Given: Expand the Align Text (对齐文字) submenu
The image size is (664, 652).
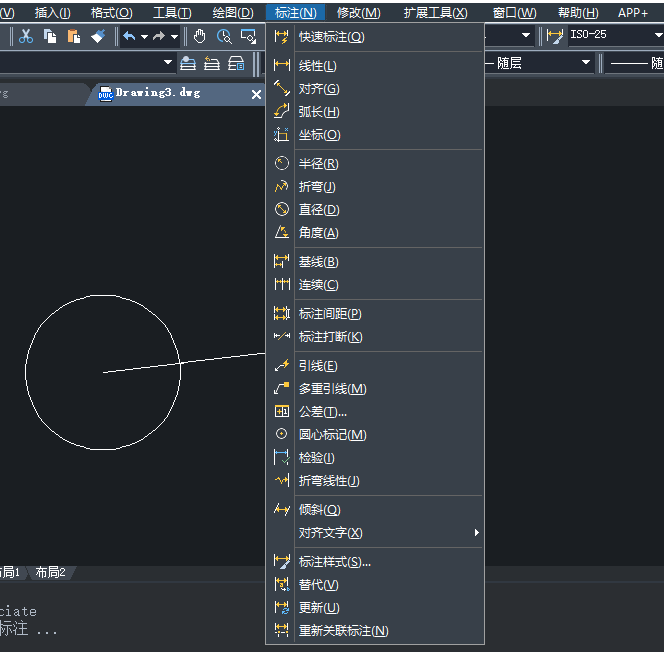Looking at the screenshot, I should click(x=330, y=533).
